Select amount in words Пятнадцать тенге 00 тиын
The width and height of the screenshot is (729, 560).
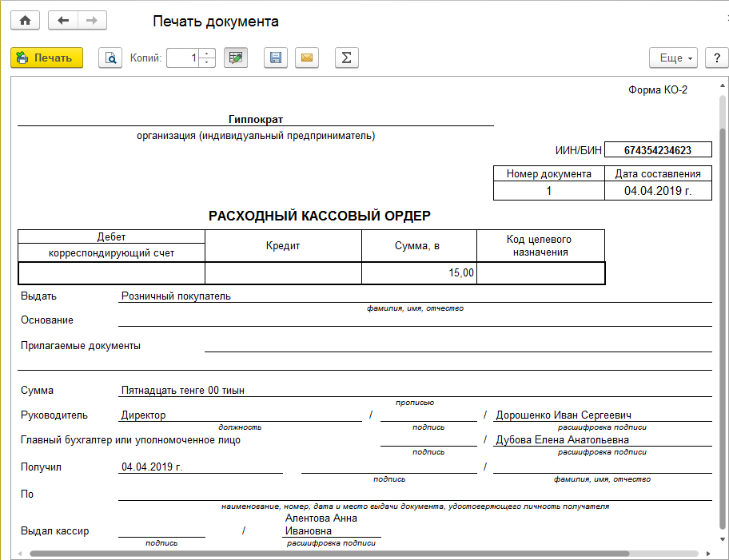click(x=183, y=391)
